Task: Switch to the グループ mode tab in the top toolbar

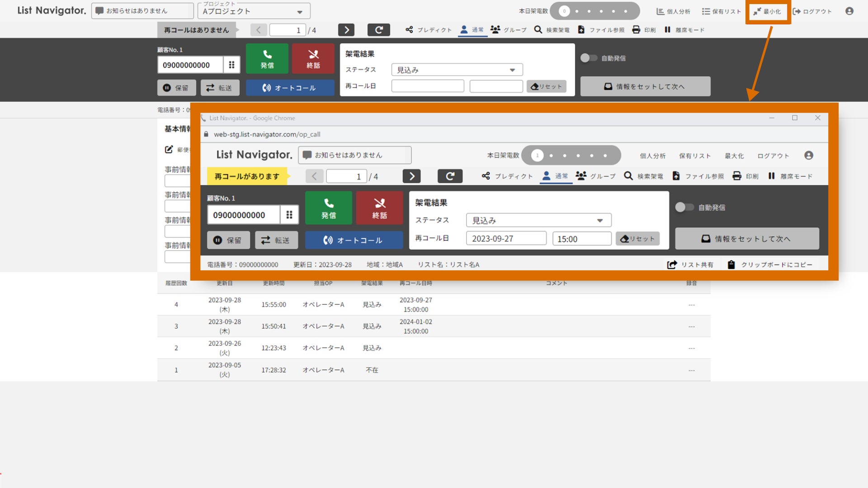Action: 509,30
